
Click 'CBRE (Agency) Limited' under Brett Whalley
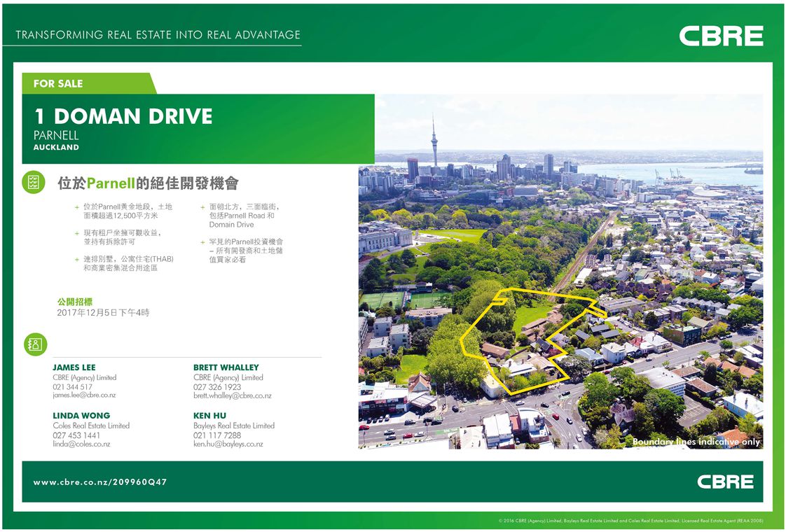click(228, 378)
